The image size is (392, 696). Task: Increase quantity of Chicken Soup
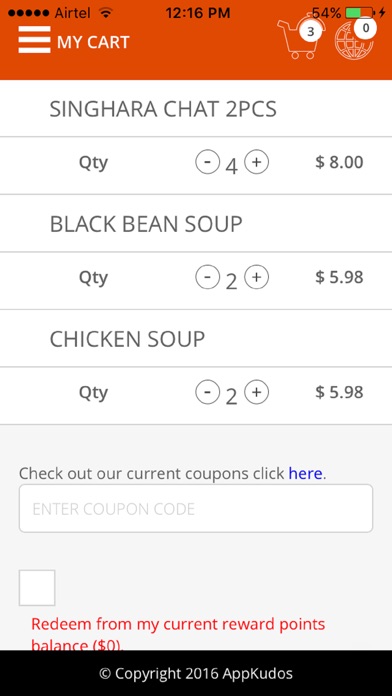pyautogui.click(x=257, y=392)
